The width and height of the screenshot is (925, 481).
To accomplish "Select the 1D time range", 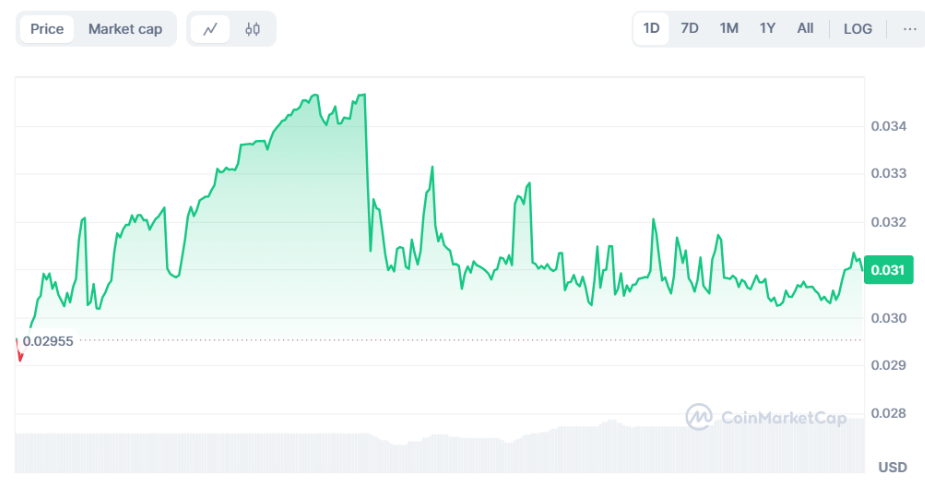I will tap(651, 29).
